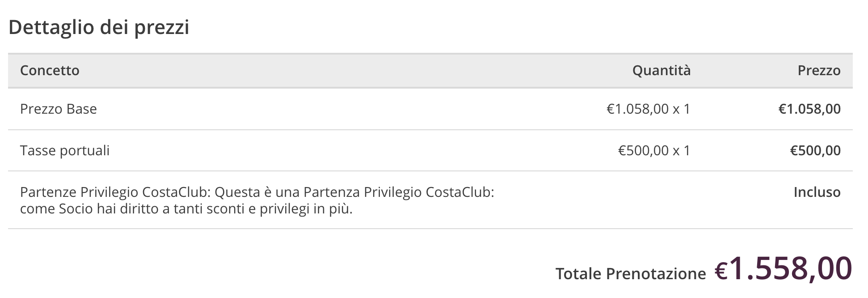Click the '€1.058,00 x 1' quantity cell
This screenshot has height=298, width=868.
click(x=648, y=109)
